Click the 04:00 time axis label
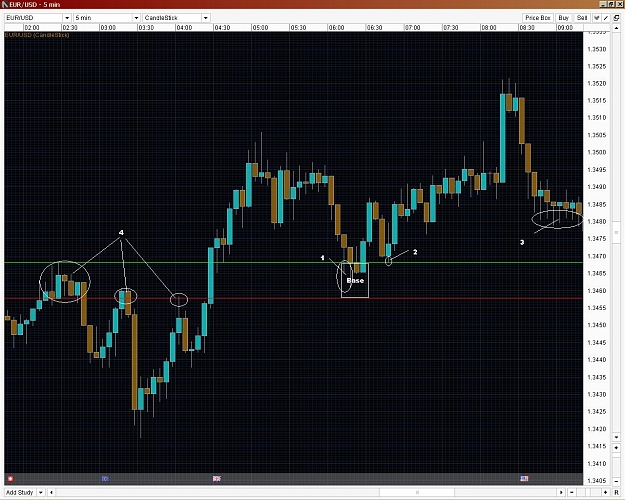 pyautogui.click(x=184, y=28)
